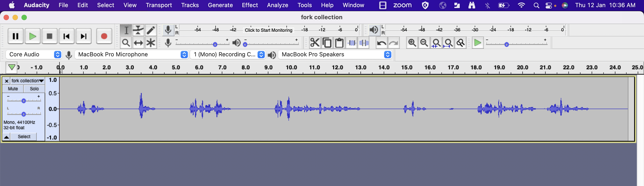Zoom in on the waveform
Viewport: 644px width, 186px height.
point(412,43)
